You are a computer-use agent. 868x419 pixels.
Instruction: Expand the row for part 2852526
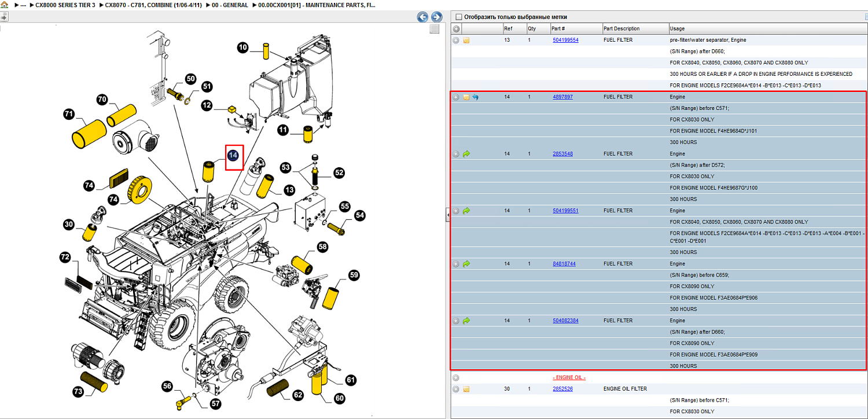(x=456, y=389)
